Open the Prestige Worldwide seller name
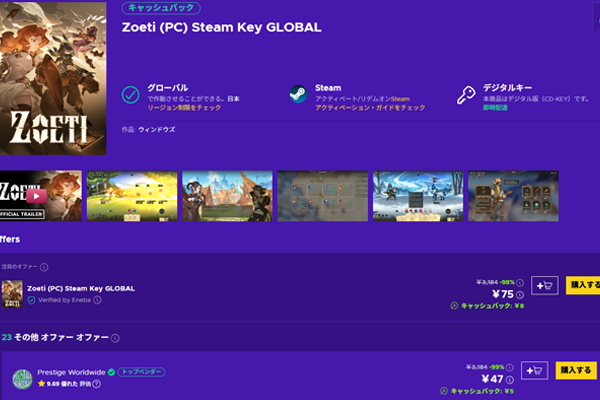This screenshot has width=600, height=400. (x=71, y=372)
